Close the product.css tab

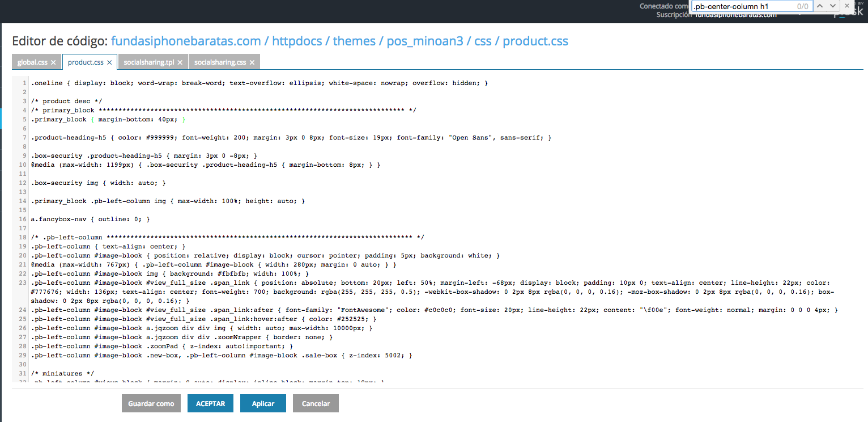point(109,62)
